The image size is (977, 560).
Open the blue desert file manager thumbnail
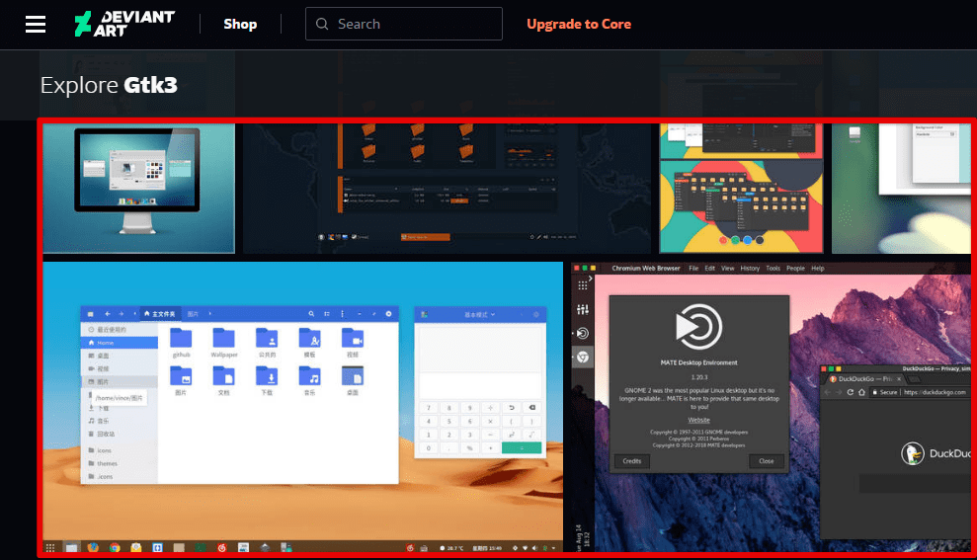click(x=303, y=407)
